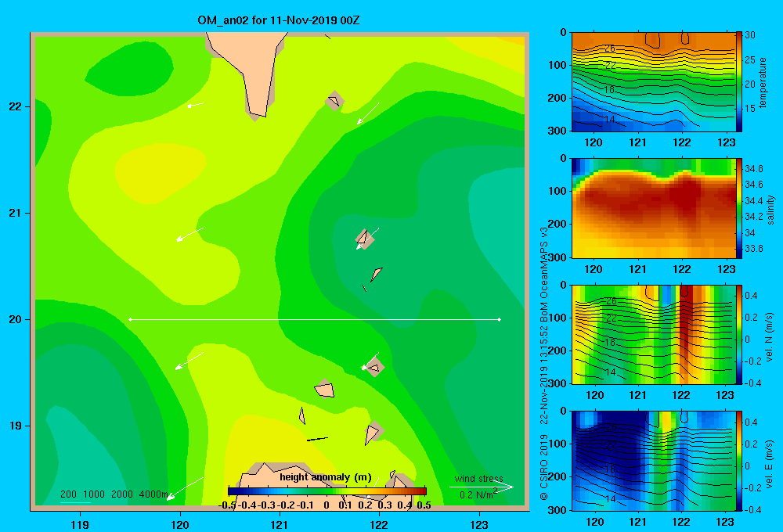Click depth label 300 on the temperature panel
783x532 pixels.
(x=557, y=131)
